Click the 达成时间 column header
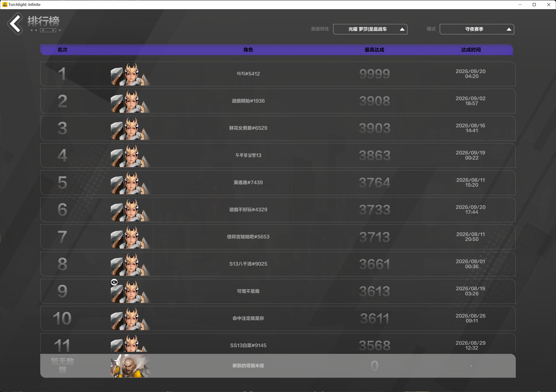The width and height of the screenshot is (556, 392). [x=471, y=50]
